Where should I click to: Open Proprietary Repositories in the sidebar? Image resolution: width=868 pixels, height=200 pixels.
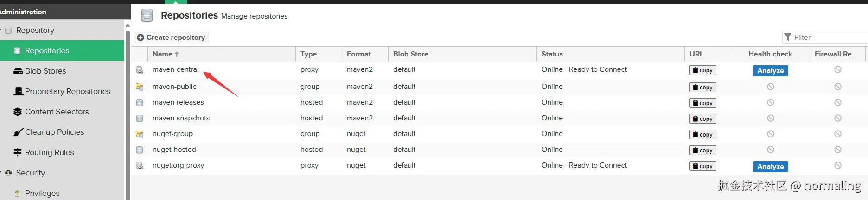tap(68, 91)
